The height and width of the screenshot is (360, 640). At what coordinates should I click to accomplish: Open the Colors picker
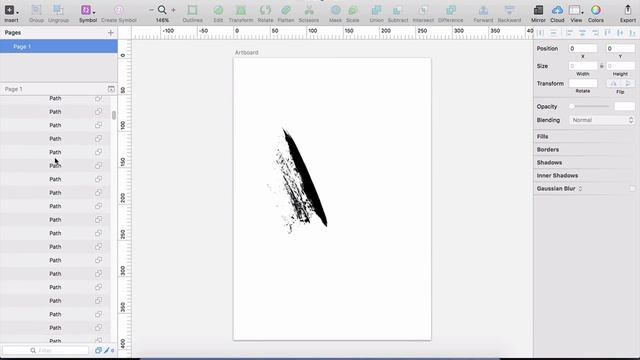click(x=596, y=10)
